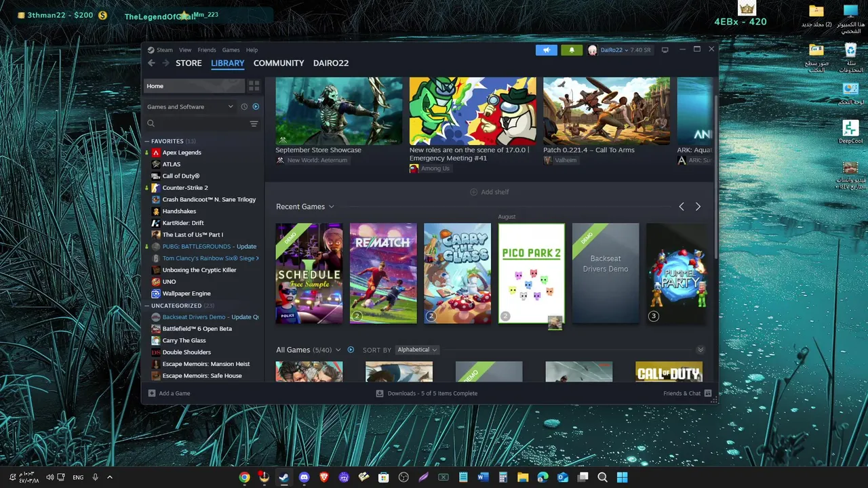Viewport: 868px width, 488px height.
Task: Click the UNO game icon
Action: (x=156, y=282)
